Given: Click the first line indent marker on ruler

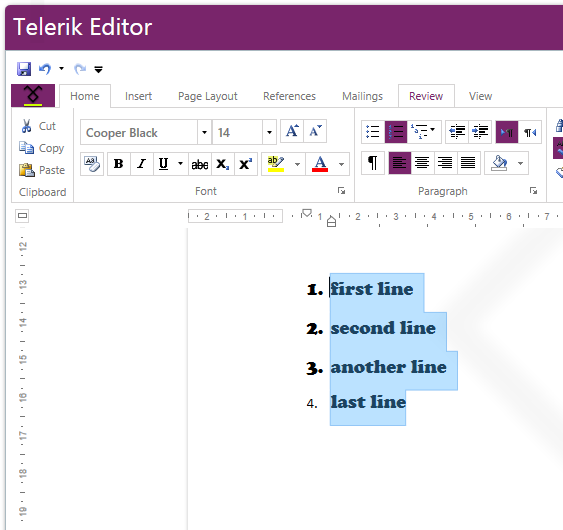Looking at the screenshot, I should tap(307, 213).
